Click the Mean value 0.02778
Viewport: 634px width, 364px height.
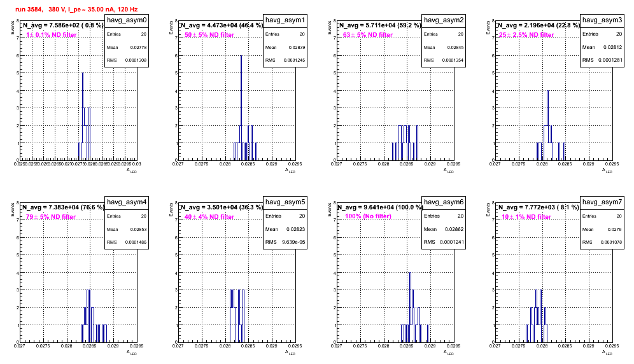tap(138, 47)
